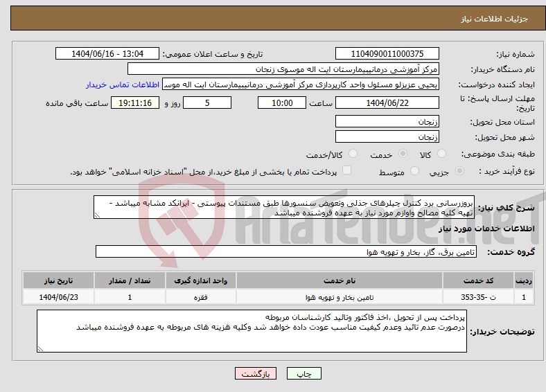
Task: Click the تاریخ نیاز column header
Action: coord(58,280)
